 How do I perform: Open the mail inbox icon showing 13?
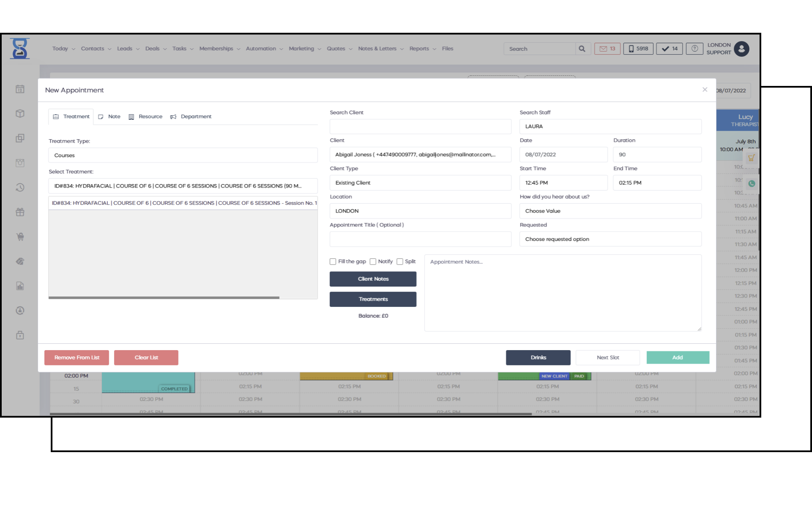point(607,49)
